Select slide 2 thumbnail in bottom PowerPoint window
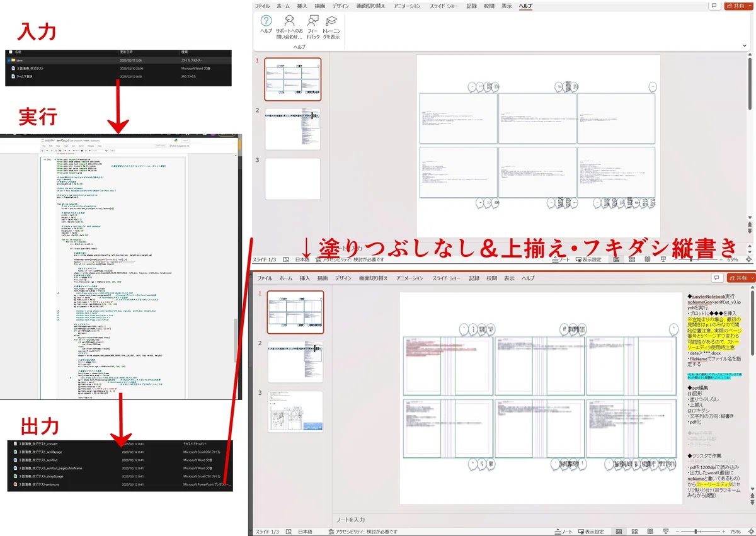756x536 pixels. [295, 362]
